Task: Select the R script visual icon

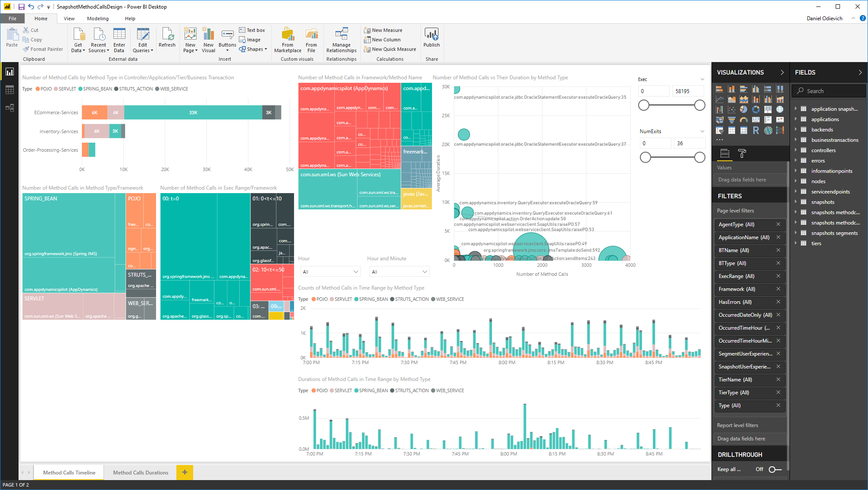Action: click(756, 130)
